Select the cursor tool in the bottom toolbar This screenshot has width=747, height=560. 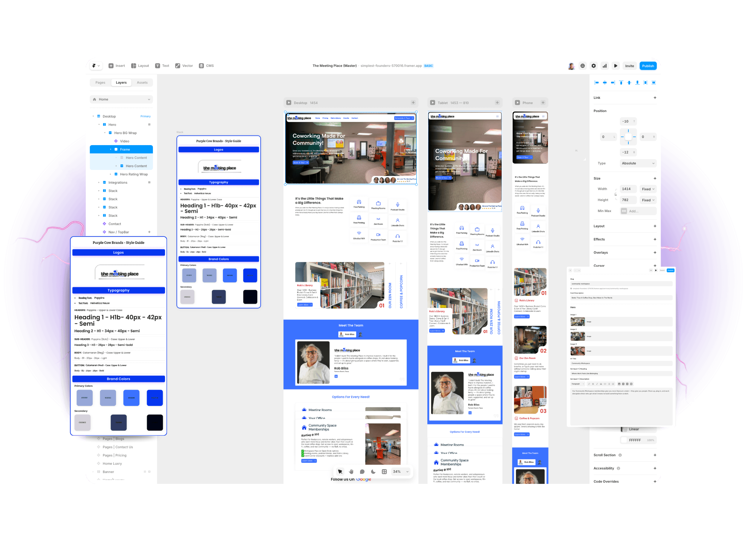click(340, 472)
